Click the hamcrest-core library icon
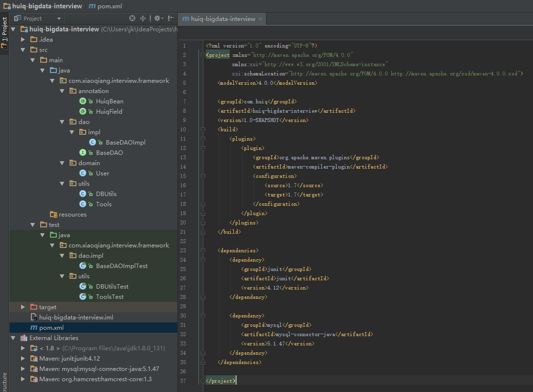The image size is (533, 392). click(34, 379)
